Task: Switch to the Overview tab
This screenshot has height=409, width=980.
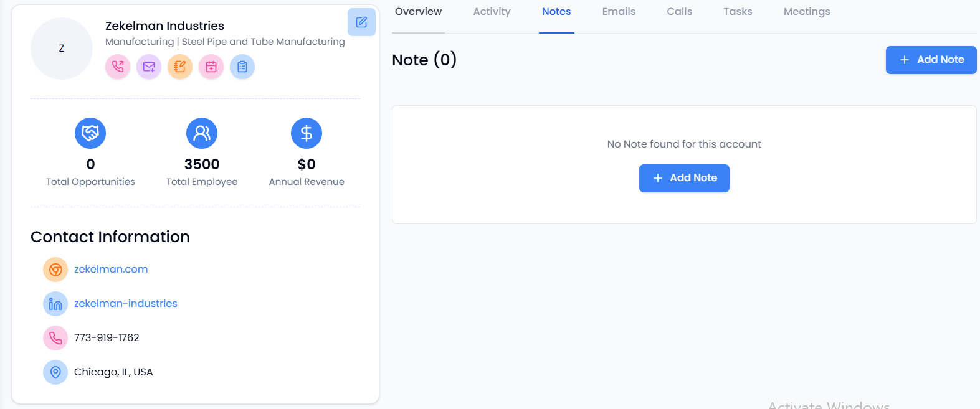Action: coord(418,12)
